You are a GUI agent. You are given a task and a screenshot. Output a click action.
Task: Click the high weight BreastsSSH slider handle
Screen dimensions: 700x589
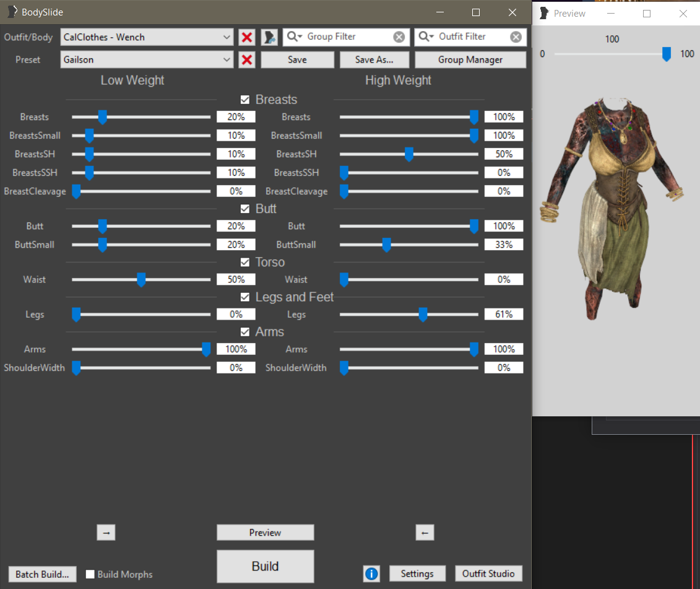[344, 173]
